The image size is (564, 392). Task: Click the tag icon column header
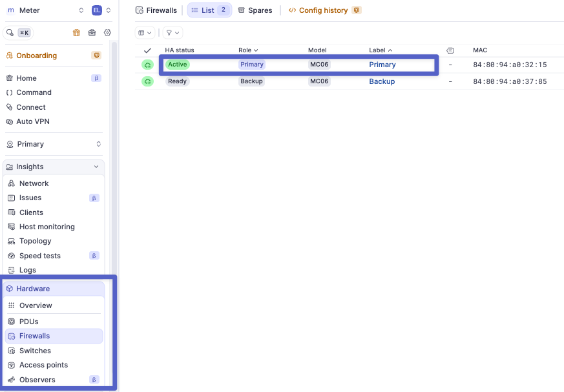450,50
